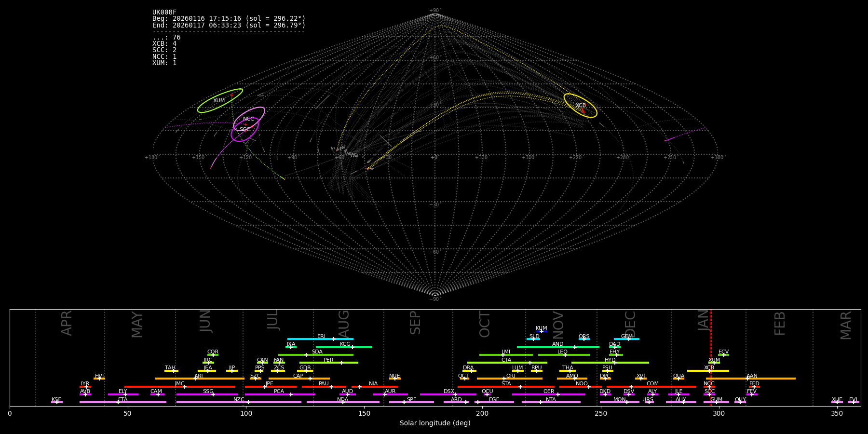Click the XCB yellow bar in timeline

coord(708,371)
